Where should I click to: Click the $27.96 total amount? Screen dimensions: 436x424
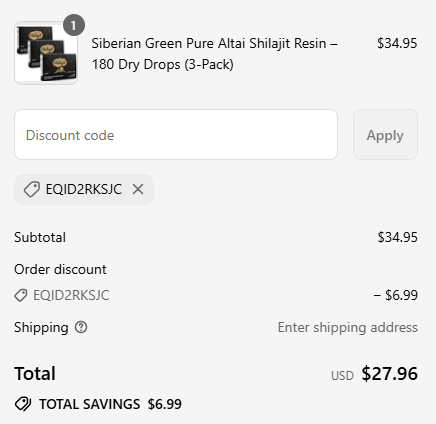point(390,373)
